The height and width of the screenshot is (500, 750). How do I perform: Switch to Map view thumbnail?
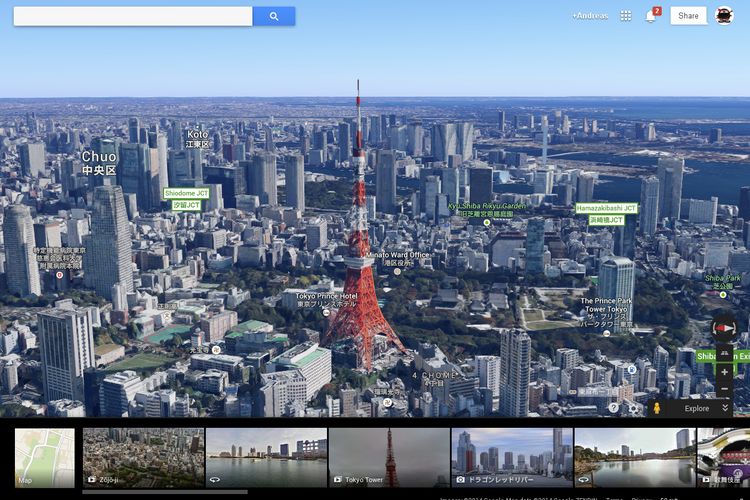tap(44, 458)
